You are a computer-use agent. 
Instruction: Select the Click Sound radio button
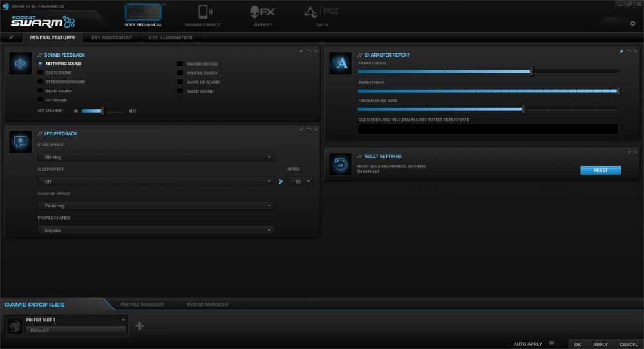click(40, 73)
